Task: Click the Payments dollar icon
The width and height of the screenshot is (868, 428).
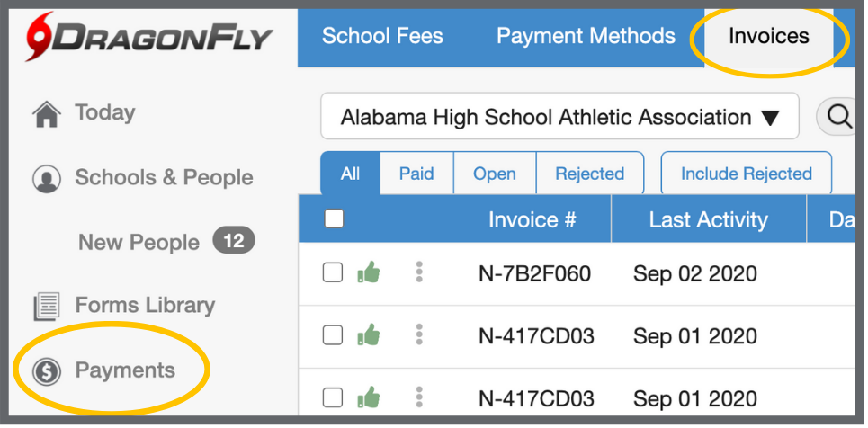Action: 46,371
